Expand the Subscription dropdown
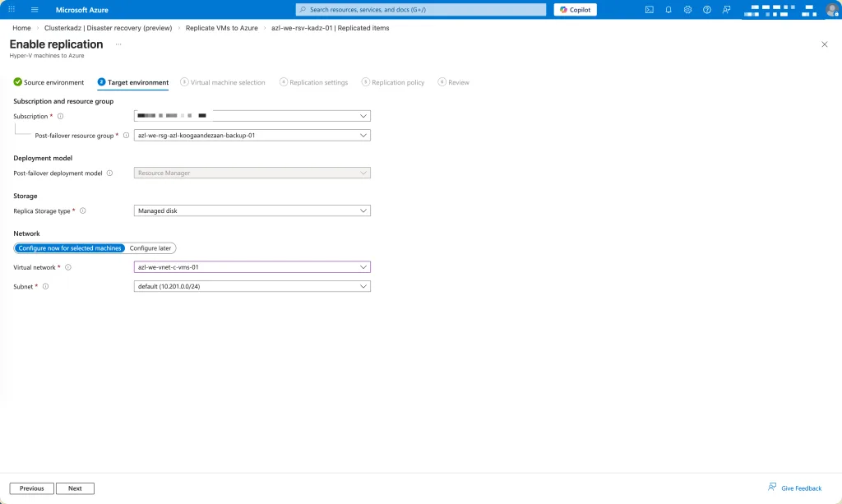The image size is (842, 504). (x=252, y=116)
